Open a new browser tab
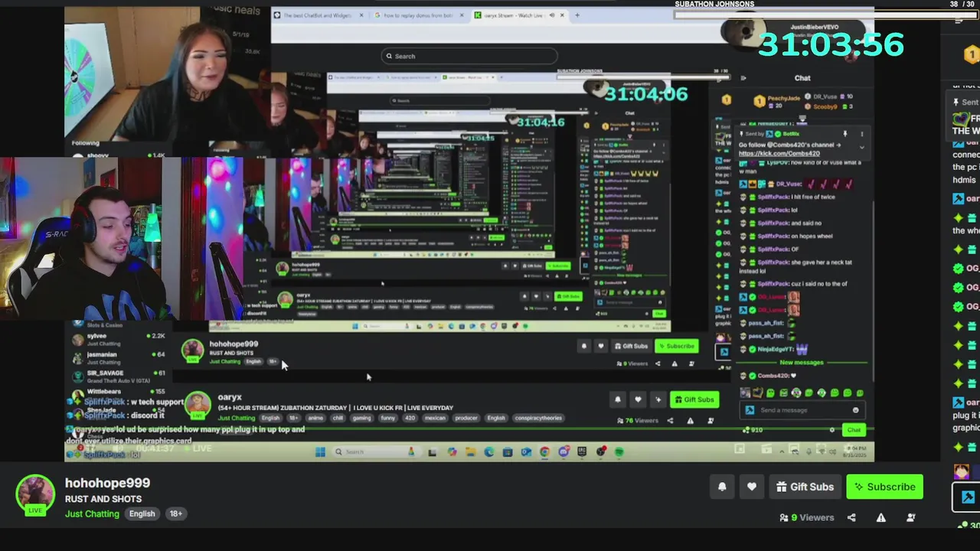This screenshot has width=980, height=551. pyautogui.click(x=577, y=15)
